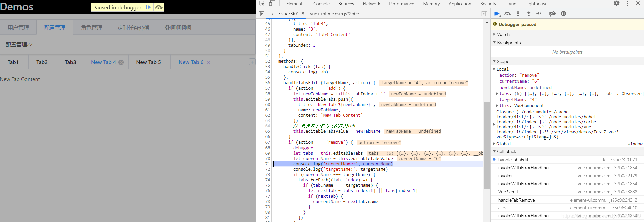The width and height of the screenshot is (644, 222).
Task: Open DevTools three-dot more options menu
Action: pos(628,3)
